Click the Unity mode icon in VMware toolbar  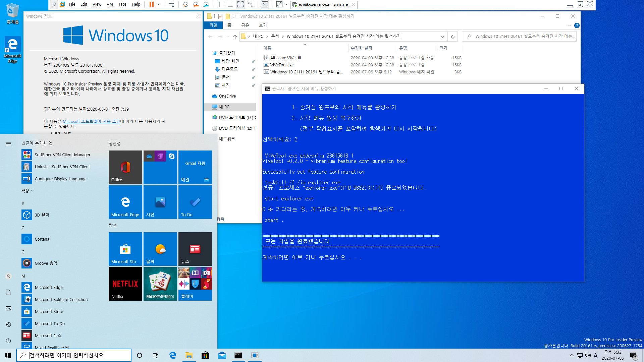click(251, 4)
